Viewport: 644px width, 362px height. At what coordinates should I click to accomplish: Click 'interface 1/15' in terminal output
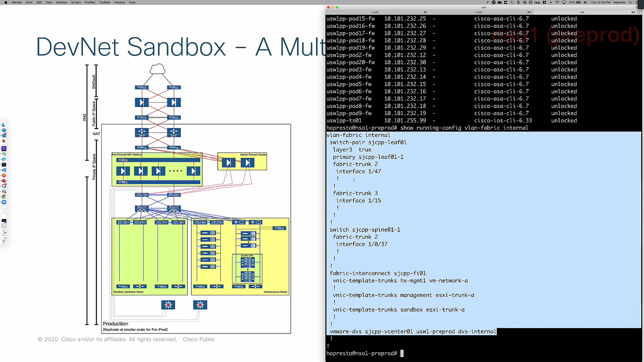358,201
